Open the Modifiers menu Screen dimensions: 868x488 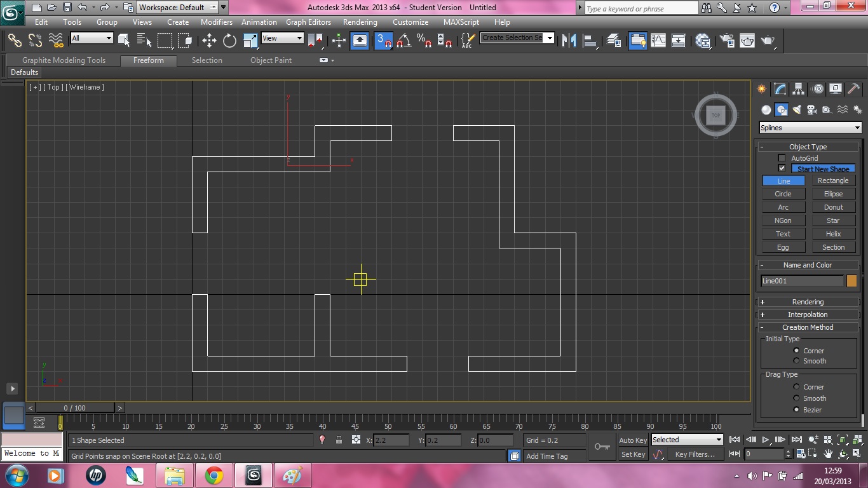(217, 22)
